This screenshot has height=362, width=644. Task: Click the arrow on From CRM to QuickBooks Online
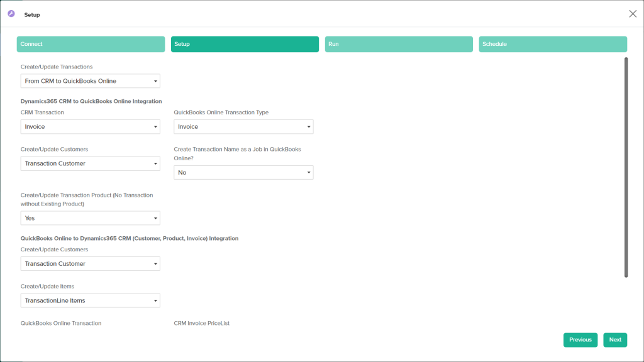155,82
